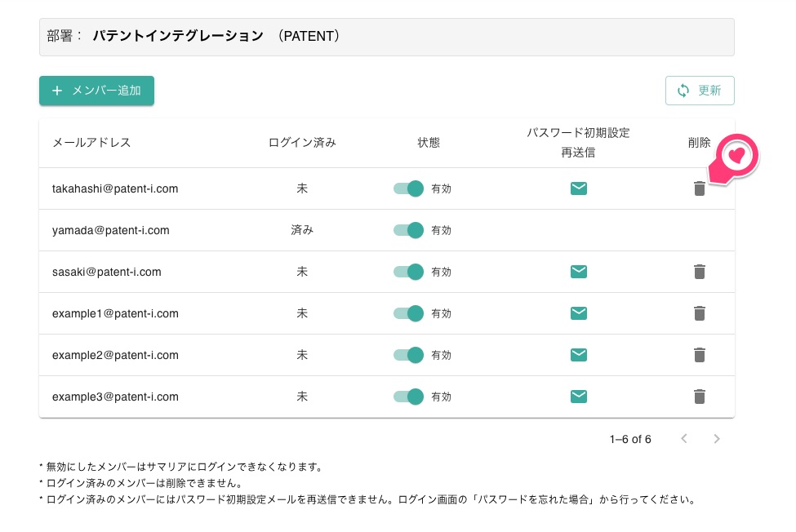Click the 更新 refresh button
This screenshot has height=532, width=796.
click(x=700, y=91)
